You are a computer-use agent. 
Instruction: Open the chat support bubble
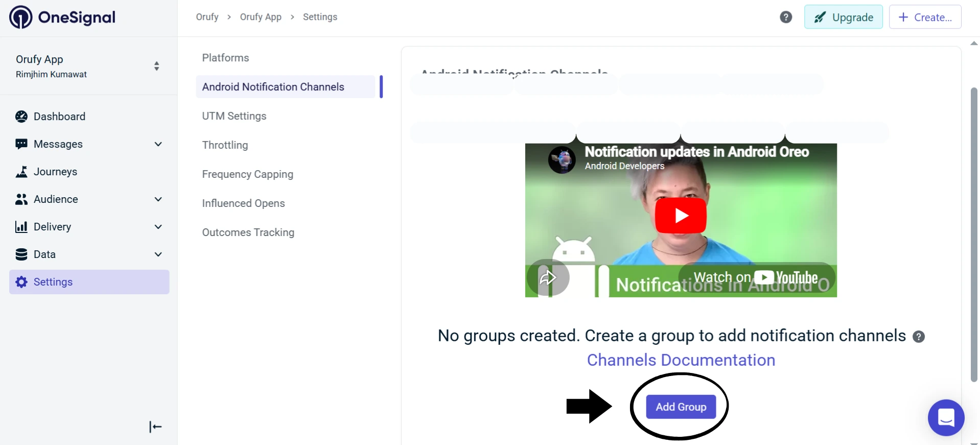(x=946, y=417)
